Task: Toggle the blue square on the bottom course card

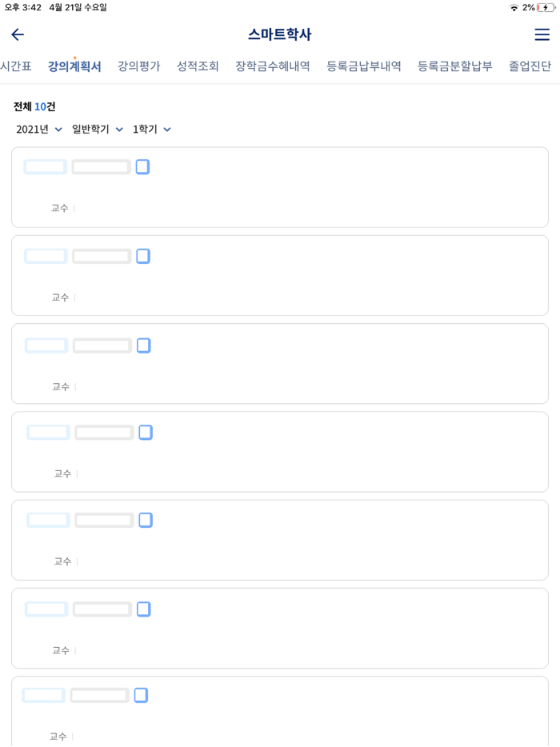Action: [x=141, y=695]
